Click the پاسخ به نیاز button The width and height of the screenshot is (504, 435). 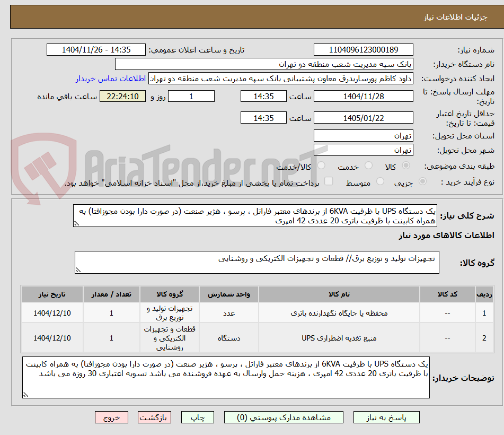click(386, 417)
